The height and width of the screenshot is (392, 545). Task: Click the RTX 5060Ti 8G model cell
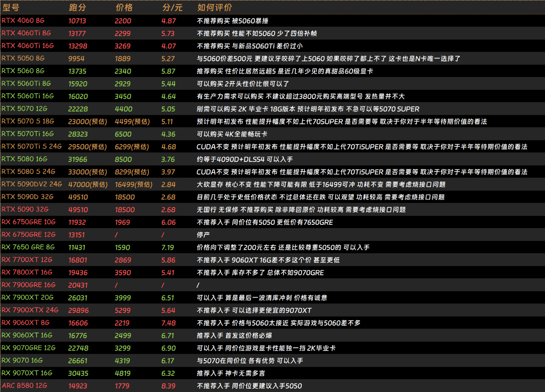26,84
